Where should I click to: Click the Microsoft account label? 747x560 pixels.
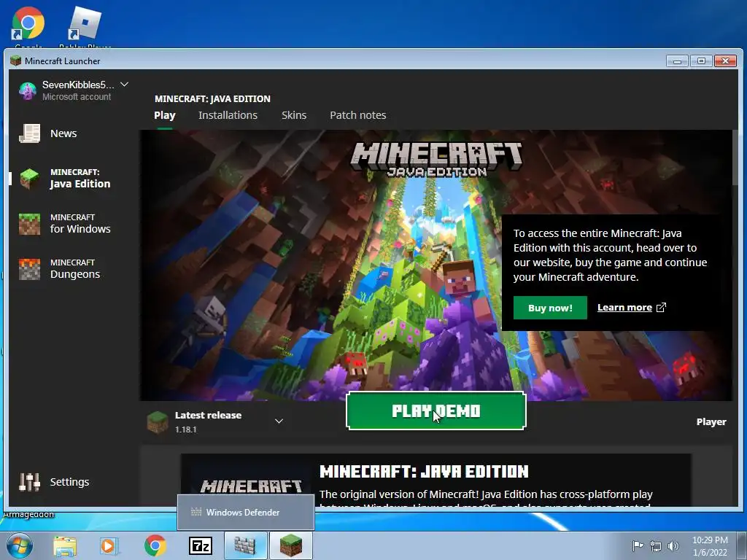tap(77, 97)
